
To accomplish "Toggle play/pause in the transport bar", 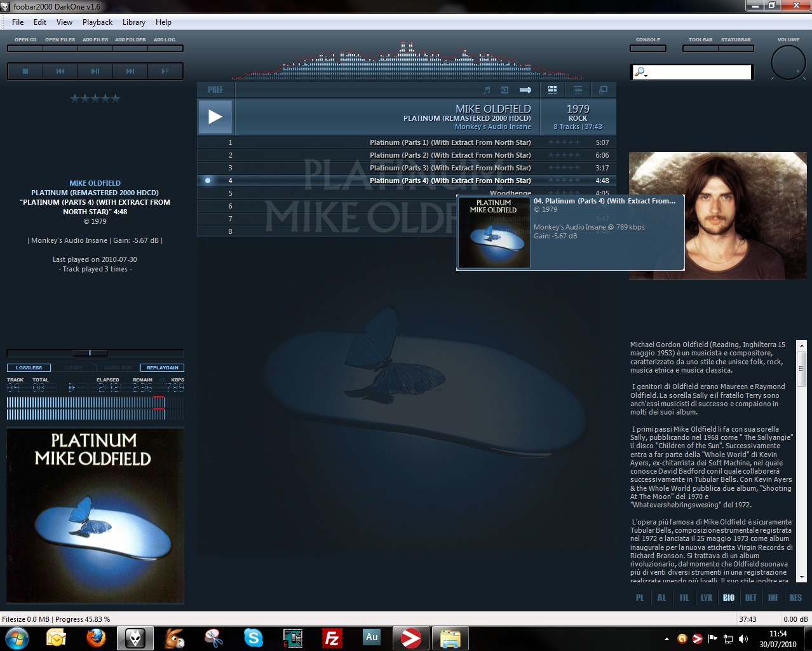I will click(x=95, y=71).
